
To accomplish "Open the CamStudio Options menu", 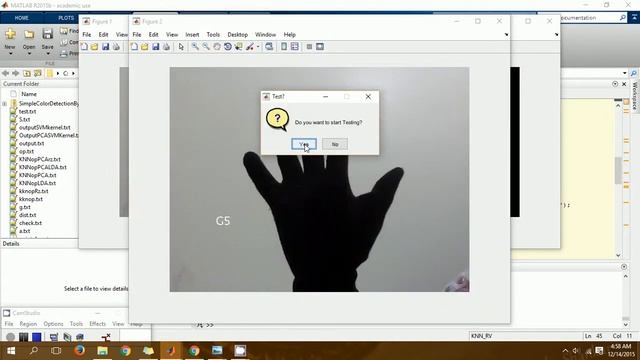I will [x=53, y=324].
